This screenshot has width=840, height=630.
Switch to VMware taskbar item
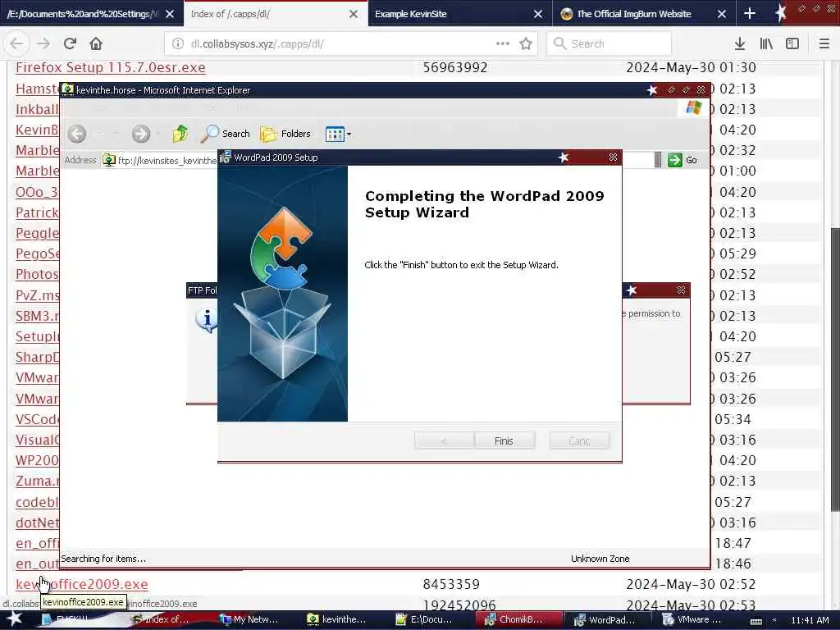[692, 619]
